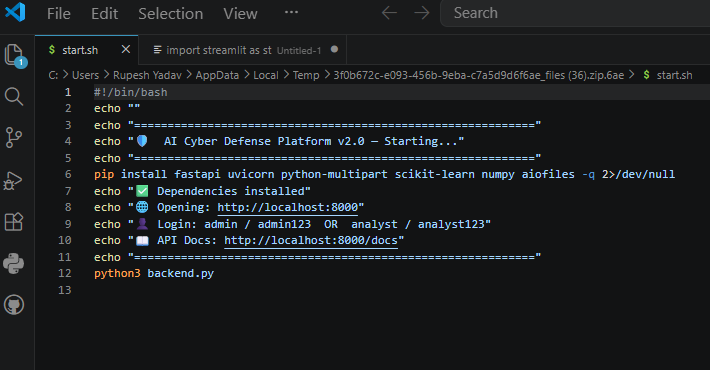Screen dimensions: 710x370
Task: Switch to the Untitled-1 tab
Action: pyautogui.click(x=243, y=50)
